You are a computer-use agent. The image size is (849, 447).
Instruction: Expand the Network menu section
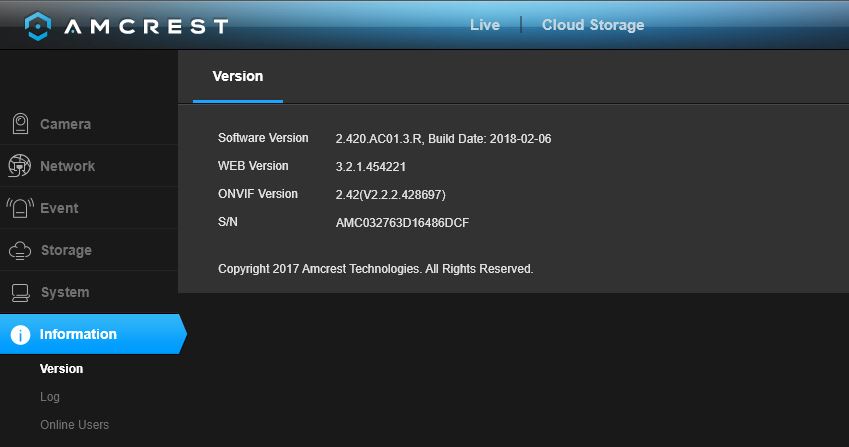tap(89, 166)
